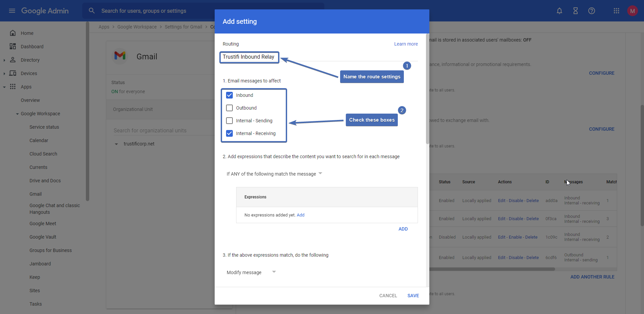This screenshot has width=644, height=314.
Task: Open the account avatar M
Action: (x=633, y=11)
